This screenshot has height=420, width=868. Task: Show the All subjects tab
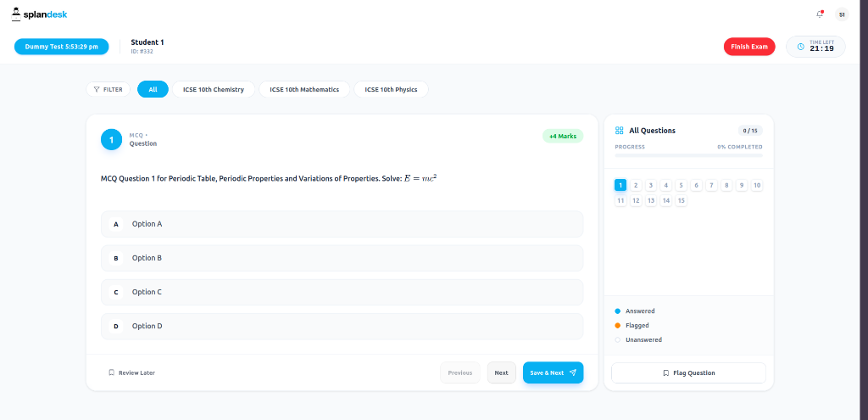click(x=153, y=89)
